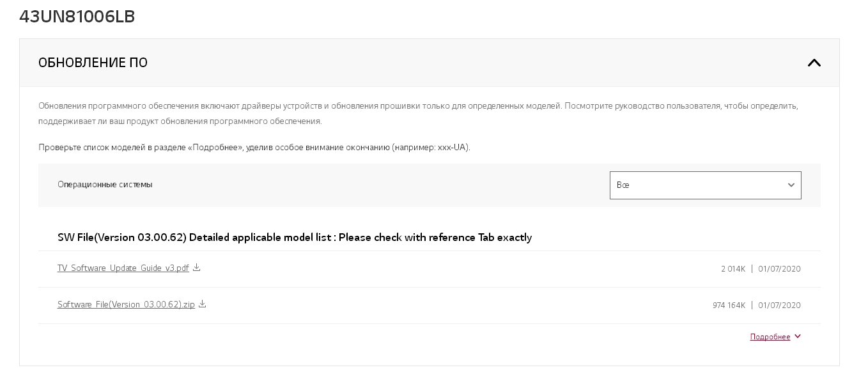
Task: Open the Все operating systems dropdown
Action: tap(704, 185)
